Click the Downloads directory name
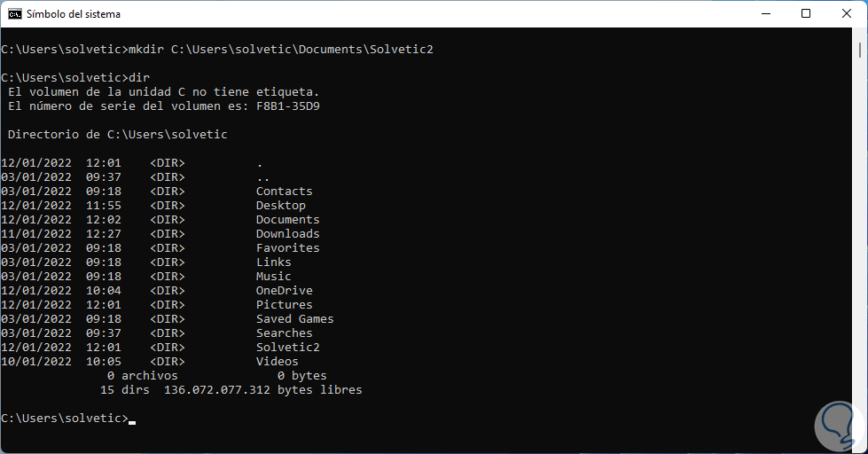Viewport: 868px width, 454px height. point(287,234)
